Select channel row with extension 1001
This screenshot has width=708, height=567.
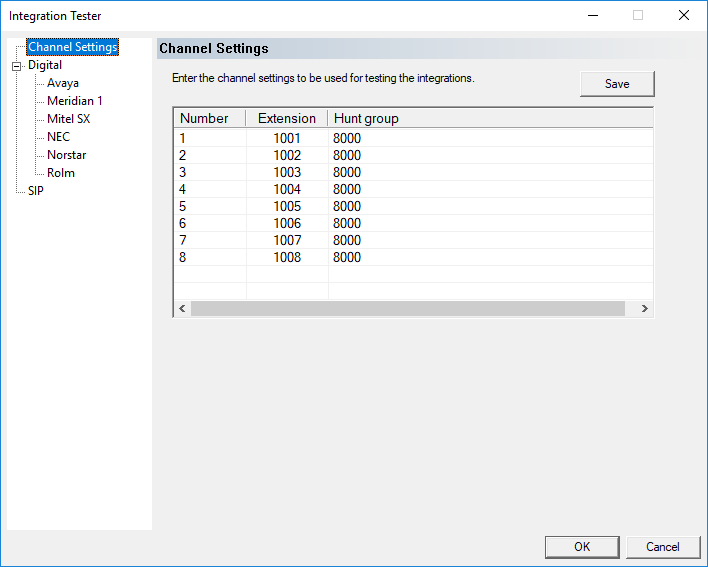coord(286,138)
